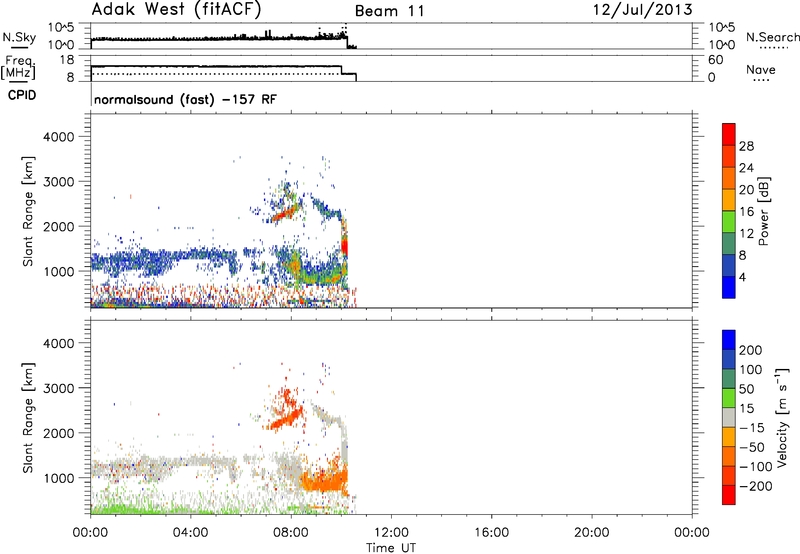Pick the yellow-orange 16–20 dB Power swatch
The width and height of the screenshot is (800, 554).
click(x=729, y=199)
